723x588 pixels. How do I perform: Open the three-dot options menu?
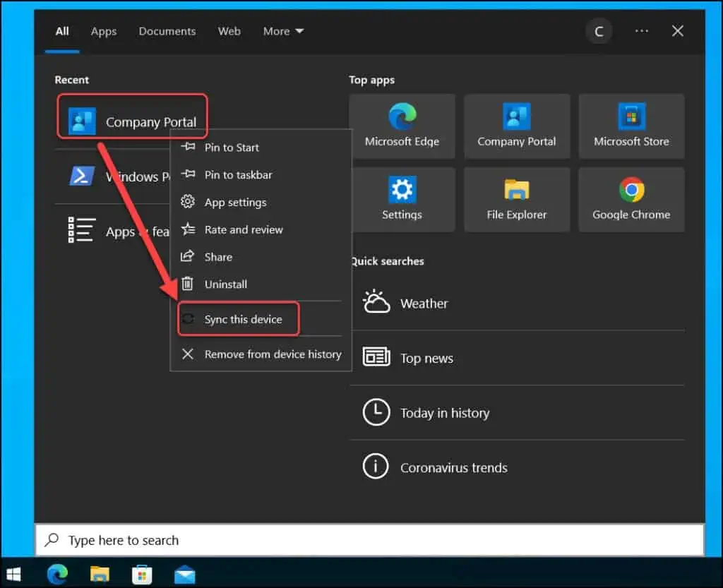(641, 31)
